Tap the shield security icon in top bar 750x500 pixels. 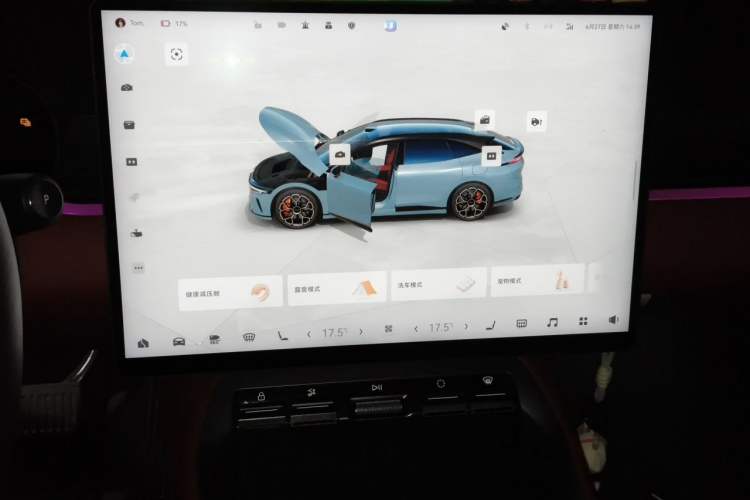(352, 25)
